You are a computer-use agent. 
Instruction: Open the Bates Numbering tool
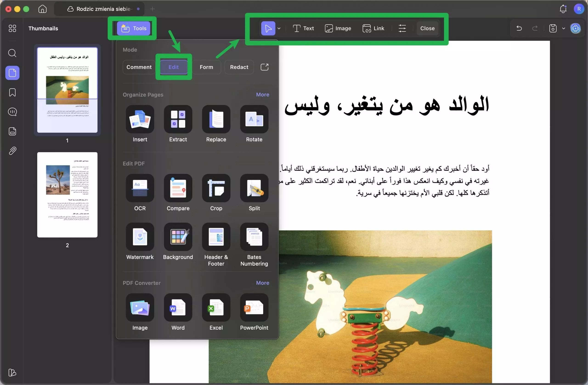click(x=254, y=237)
